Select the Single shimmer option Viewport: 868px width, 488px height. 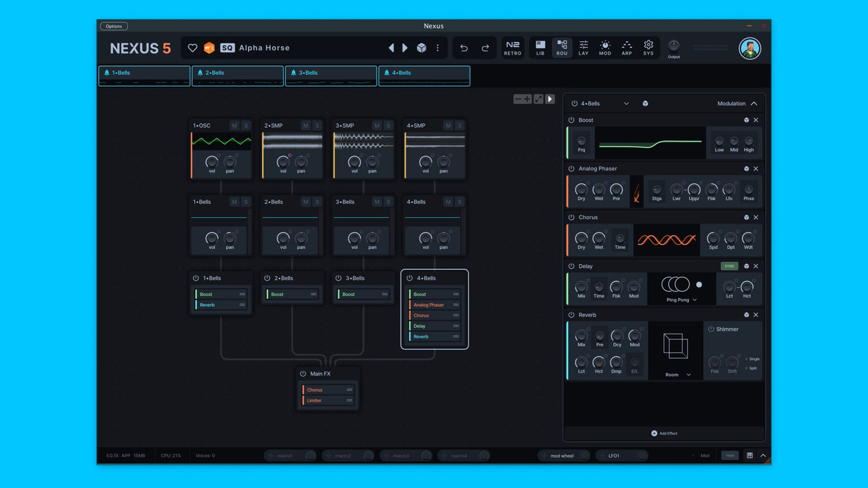(x=752, y=359)
